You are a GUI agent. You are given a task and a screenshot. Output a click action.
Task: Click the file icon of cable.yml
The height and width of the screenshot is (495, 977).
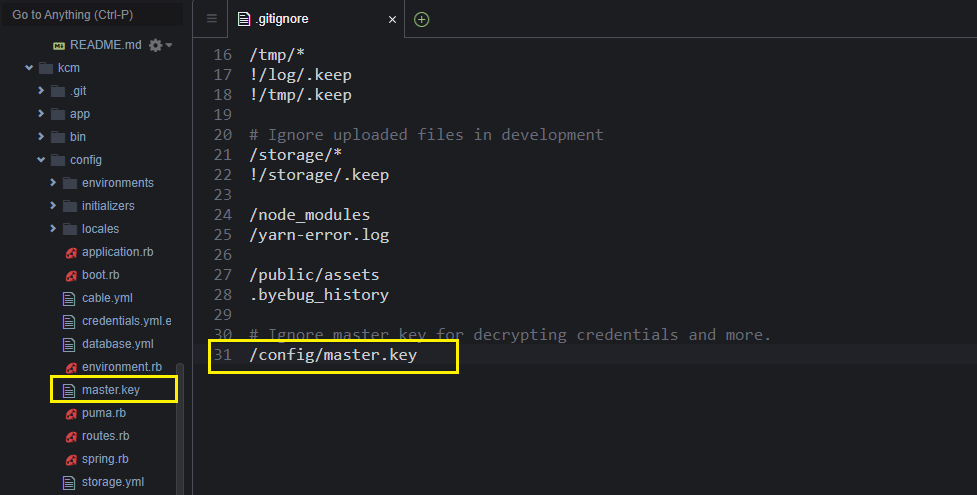[x=69, y=299]
